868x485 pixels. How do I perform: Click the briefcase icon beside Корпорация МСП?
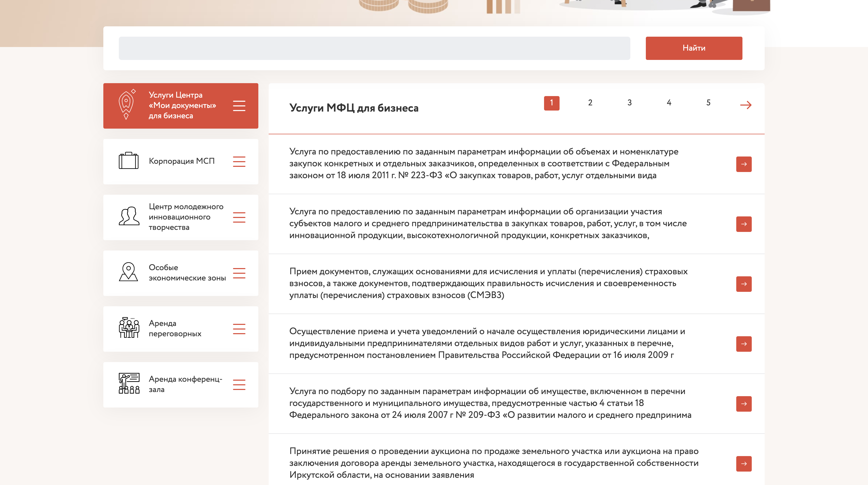point(128,161)
